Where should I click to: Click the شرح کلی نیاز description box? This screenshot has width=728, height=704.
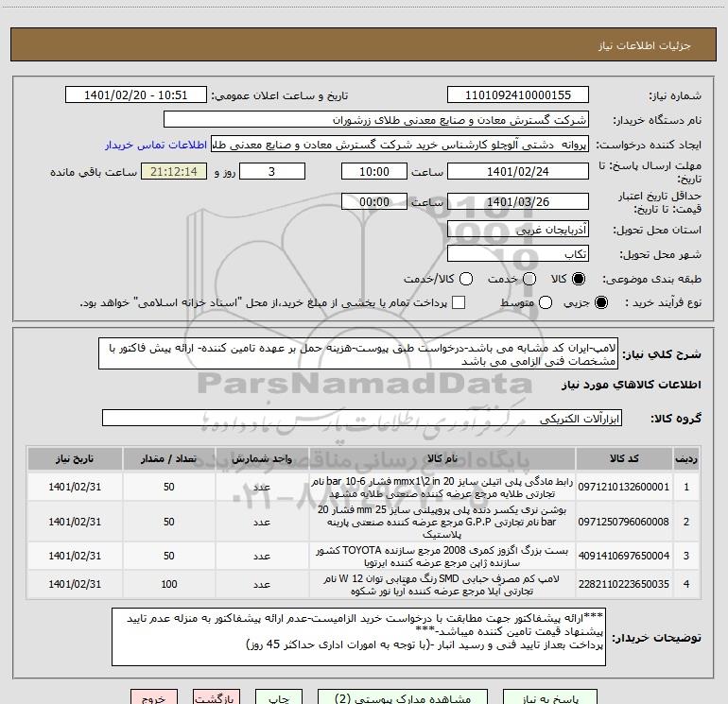click(358, 354)
